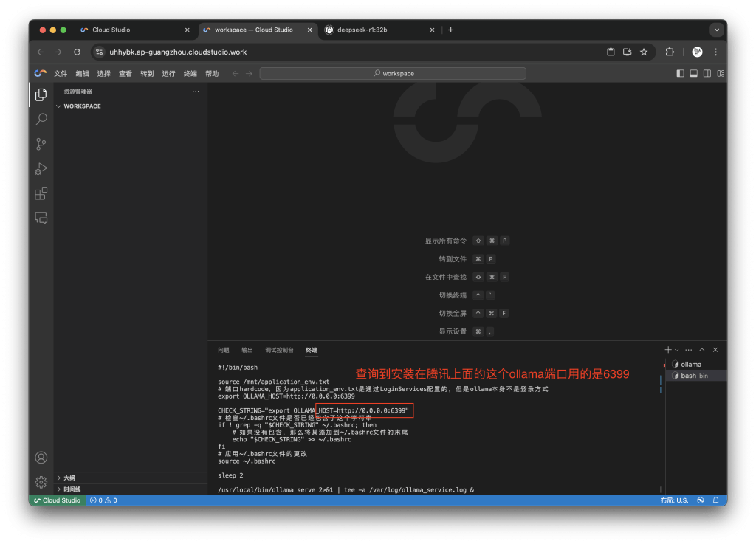Screen dimensions: 756x544
Task: Click the workspace command search box
Action: [x=393, y=73]
